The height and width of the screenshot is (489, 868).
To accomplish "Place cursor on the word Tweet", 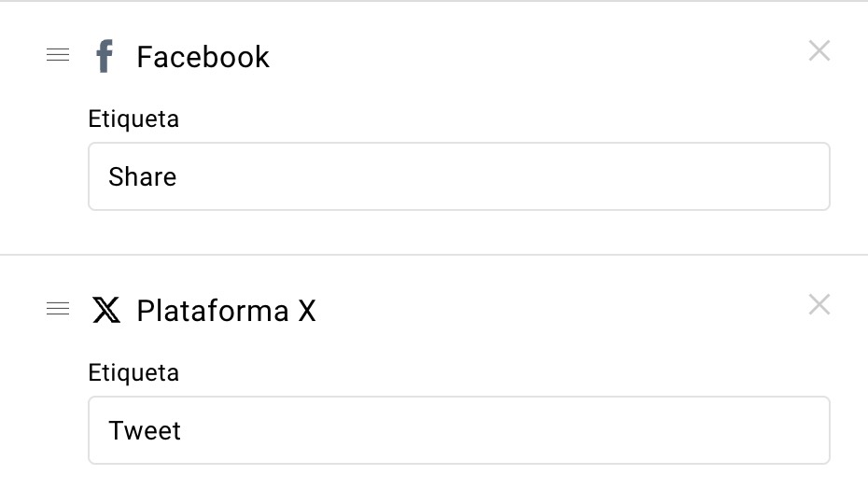I will click(x=145, y=430).
